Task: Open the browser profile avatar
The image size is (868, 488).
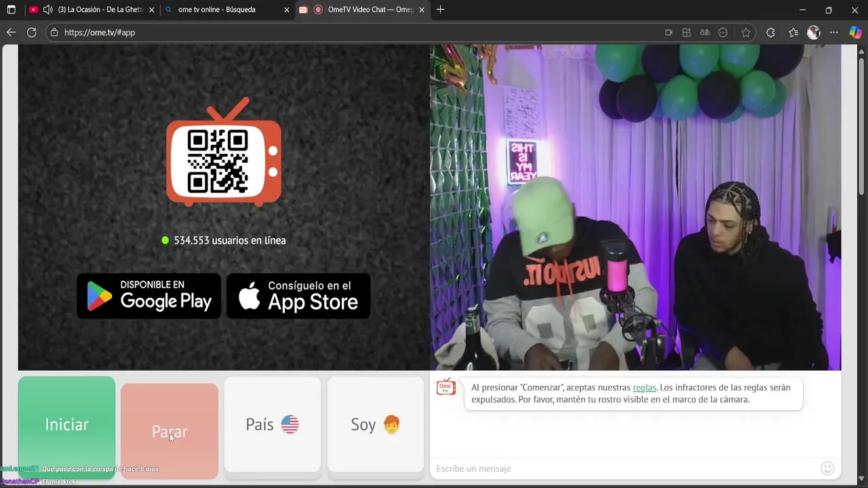Action: point(814,32)
